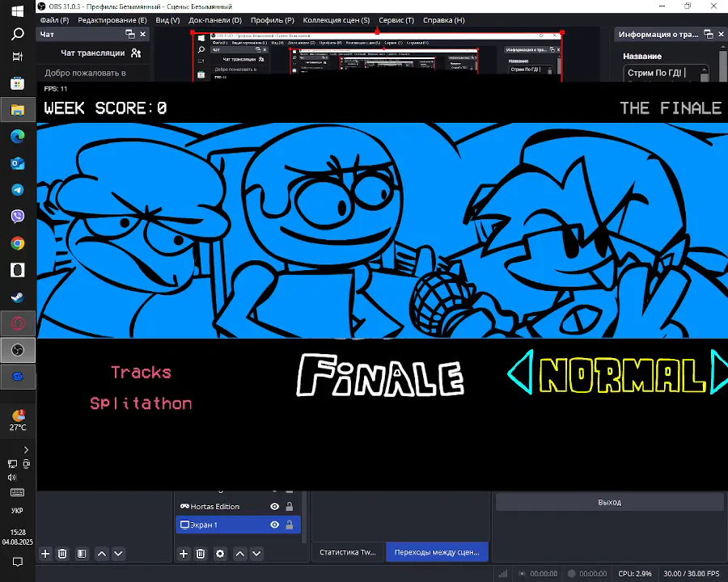Move scene up with the arrow icon
Screen dimensions: 728x582
(x=102, y=553)
